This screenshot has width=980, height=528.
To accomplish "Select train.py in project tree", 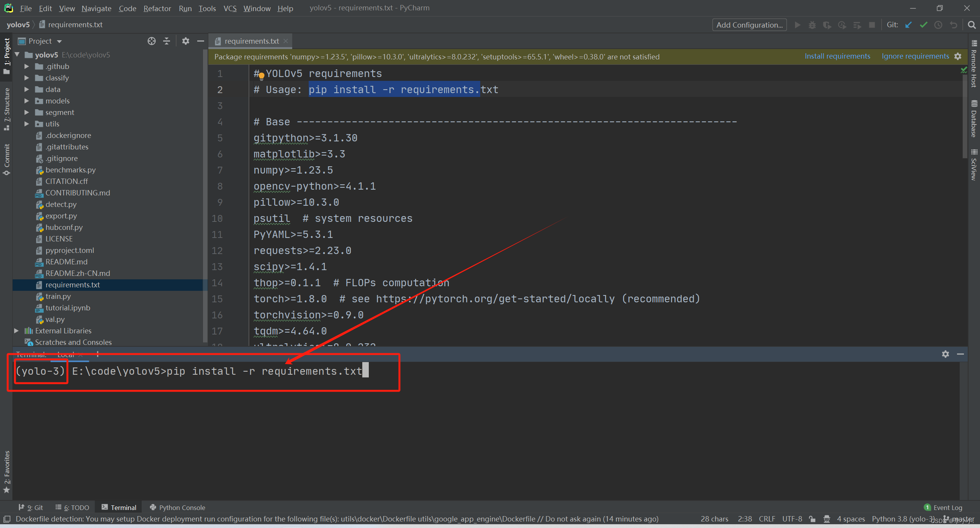I will [x=58, y=296].
